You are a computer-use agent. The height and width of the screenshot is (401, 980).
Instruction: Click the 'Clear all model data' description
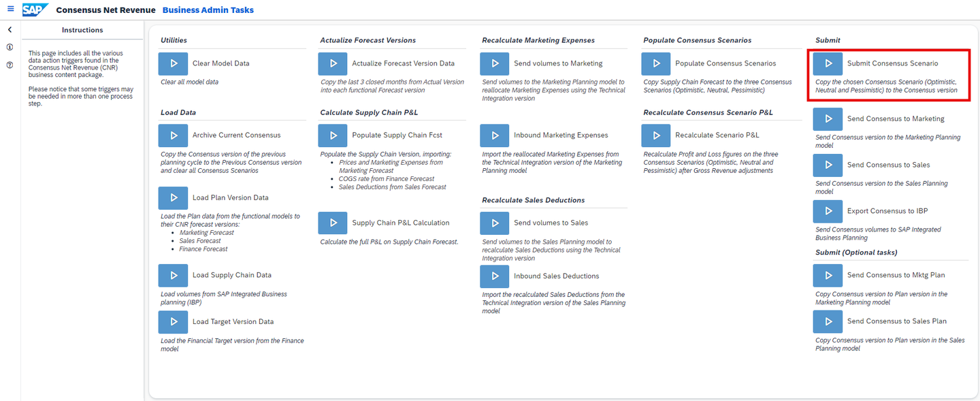pyautogui.click(x=190, y=82)
